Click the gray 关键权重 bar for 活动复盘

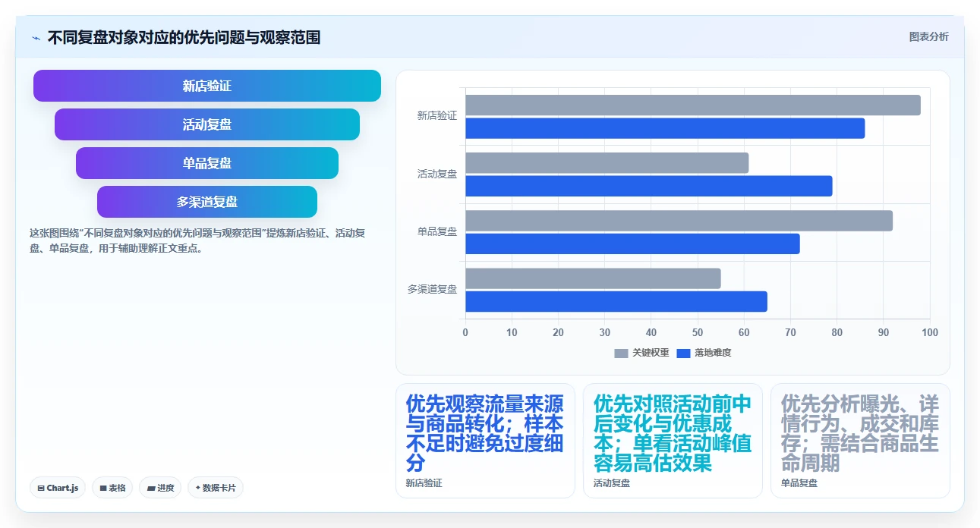pyautogui.click(x=607, y=163)
